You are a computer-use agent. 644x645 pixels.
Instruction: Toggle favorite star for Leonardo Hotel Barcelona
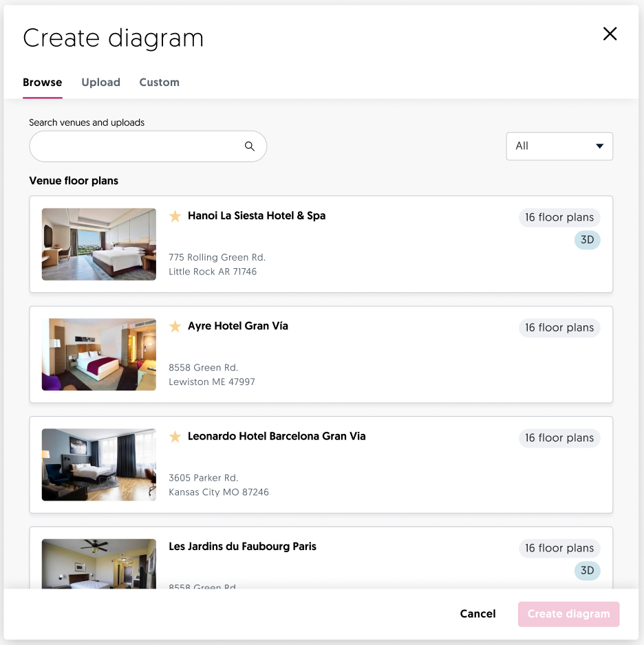tap(175, 437)
